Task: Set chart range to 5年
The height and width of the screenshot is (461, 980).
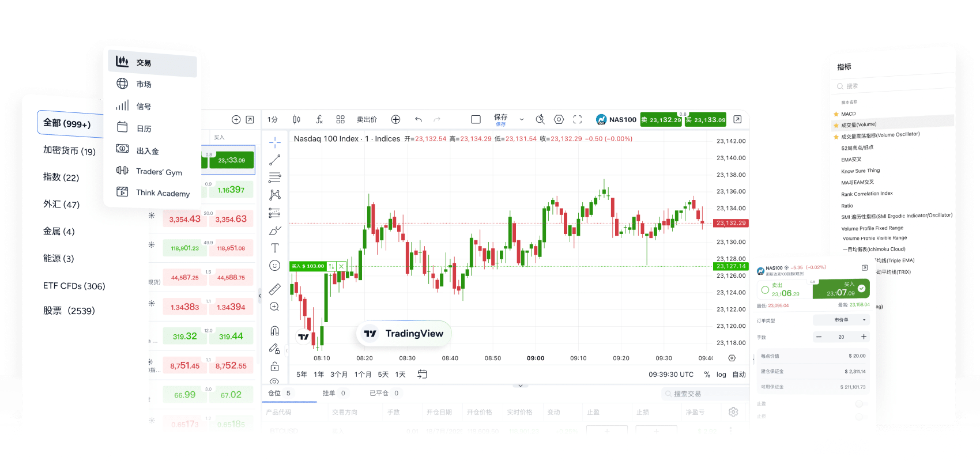Action: coord(301,375)
